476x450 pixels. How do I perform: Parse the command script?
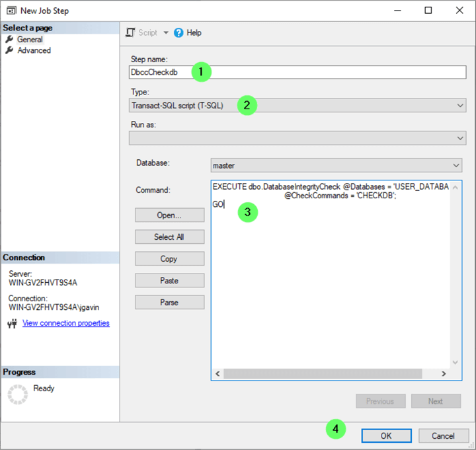169,303
